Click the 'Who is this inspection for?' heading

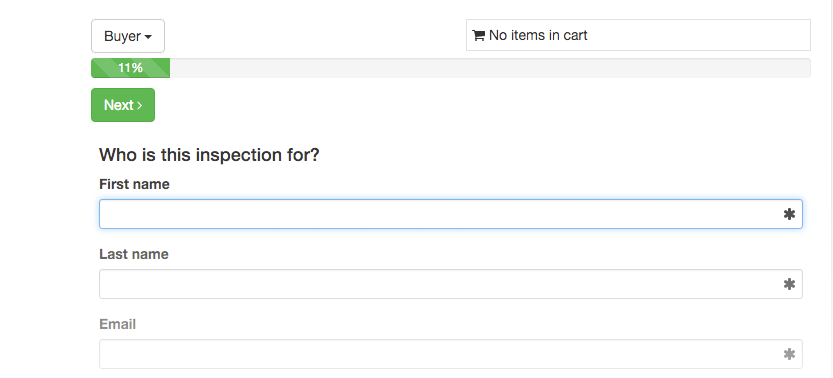tap(209, 155)
